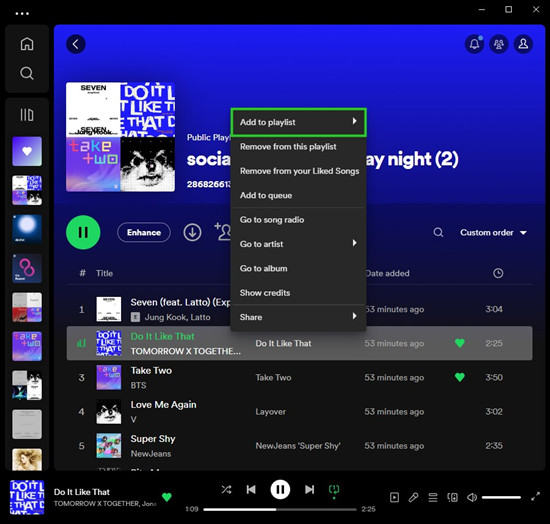Toggle repeat mode
Image resolution: width=550 pixels, height=524 pixels.
334,490
